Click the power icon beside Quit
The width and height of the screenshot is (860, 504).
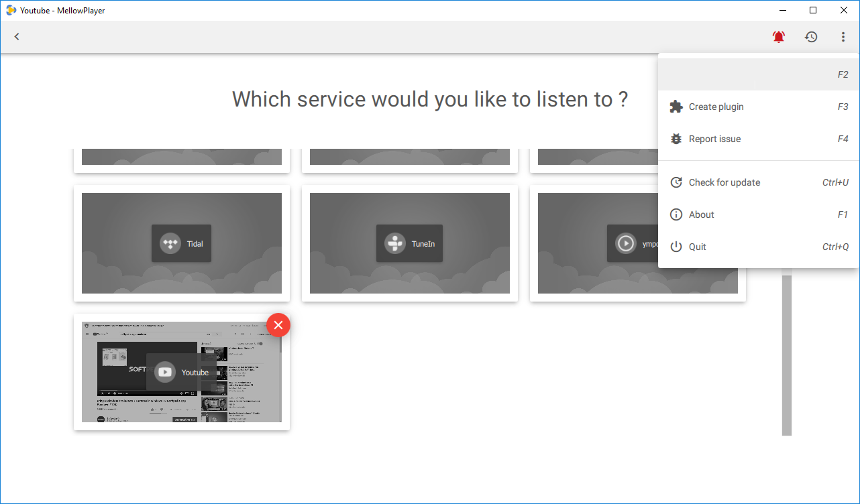click(676, 247)
